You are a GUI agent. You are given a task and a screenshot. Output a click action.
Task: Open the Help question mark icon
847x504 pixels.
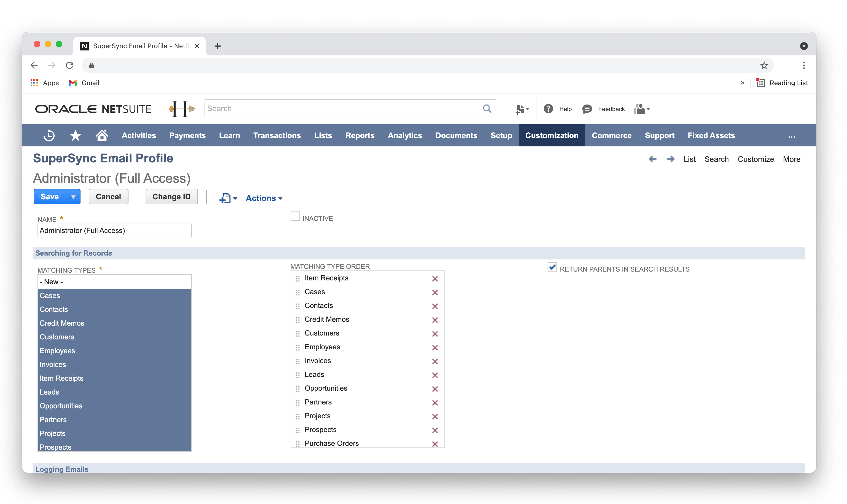click(548, 109)
